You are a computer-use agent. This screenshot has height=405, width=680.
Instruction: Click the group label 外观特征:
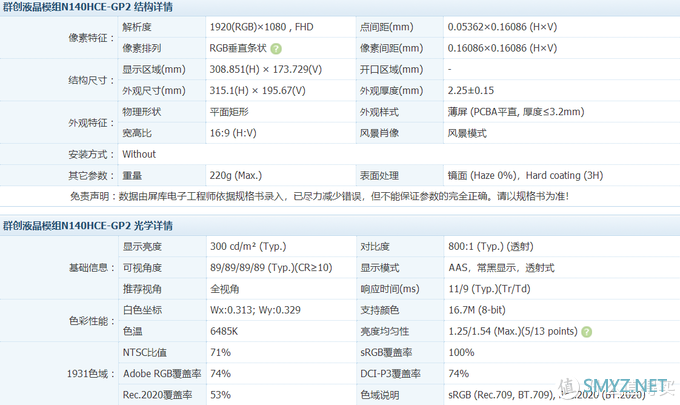[91, 123]
